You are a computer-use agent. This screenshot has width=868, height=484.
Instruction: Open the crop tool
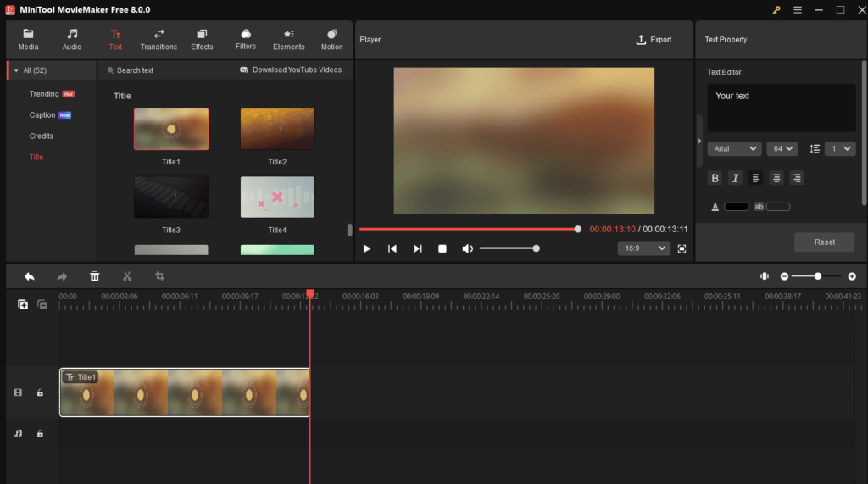pos(160,276)
